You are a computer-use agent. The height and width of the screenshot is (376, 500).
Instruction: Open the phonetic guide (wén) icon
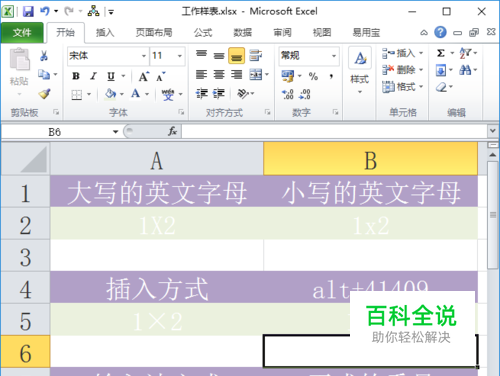[x=168, y=94]
